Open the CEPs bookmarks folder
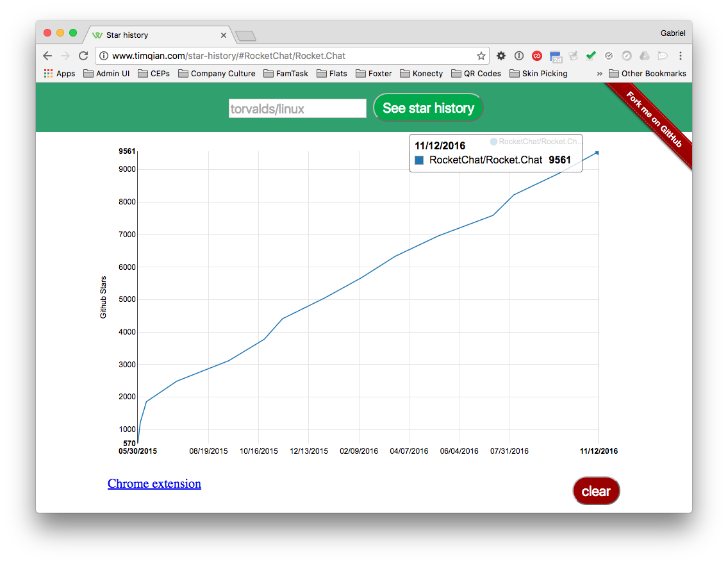Image resolution: width=728 pixels, height=564 pixels. click(154, 73)
